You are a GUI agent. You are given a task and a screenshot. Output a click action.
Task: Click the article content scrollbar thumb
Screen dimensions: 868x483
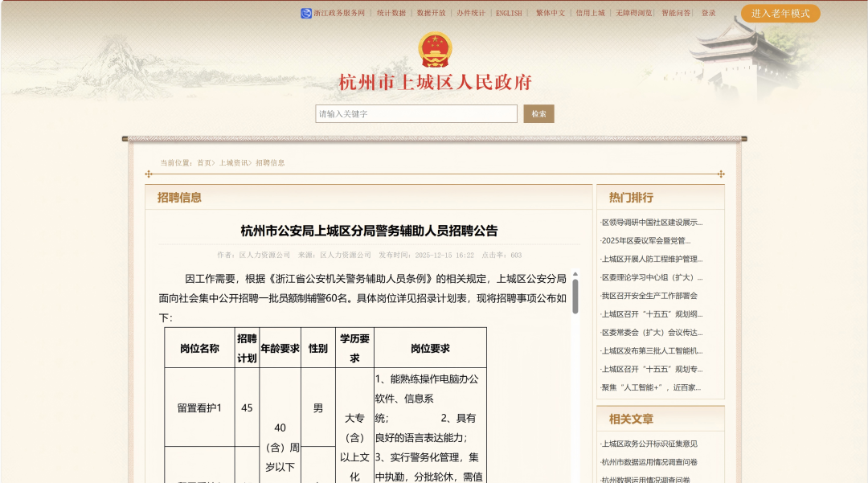point(575,295)
